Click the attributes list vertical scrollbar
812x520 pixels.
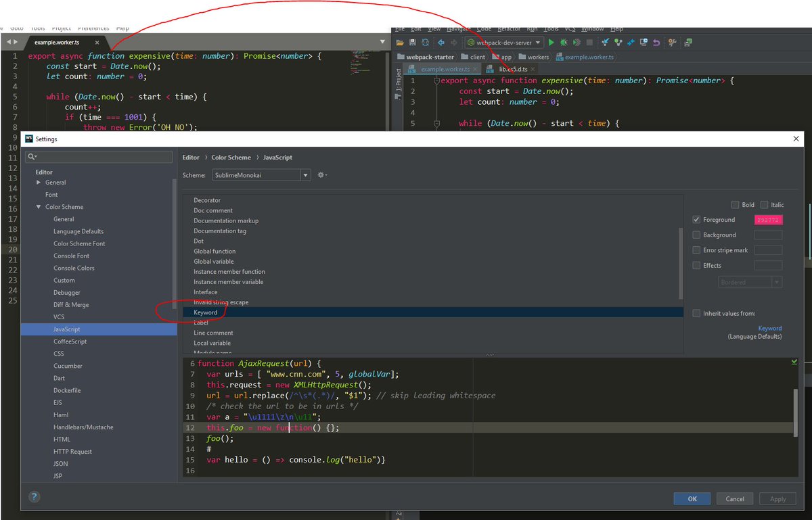pos(681,264)
